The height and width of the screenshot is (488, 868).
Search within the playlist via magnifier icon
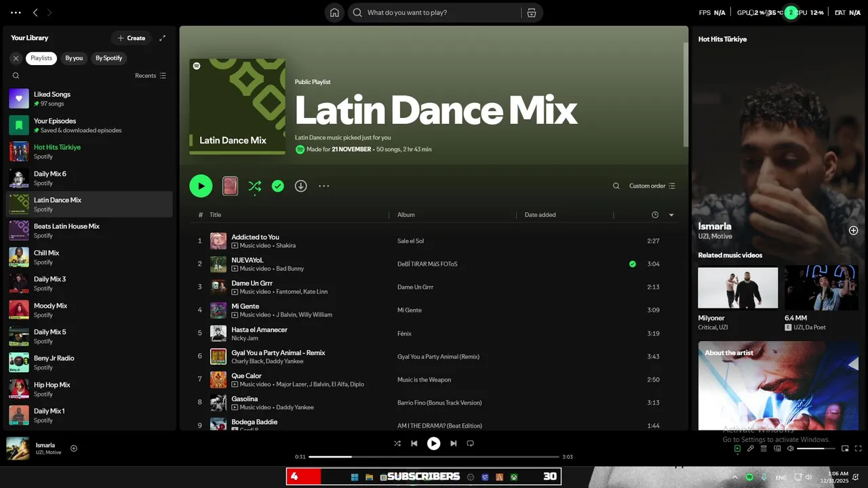pyautogui.click(x=616, y=186)
